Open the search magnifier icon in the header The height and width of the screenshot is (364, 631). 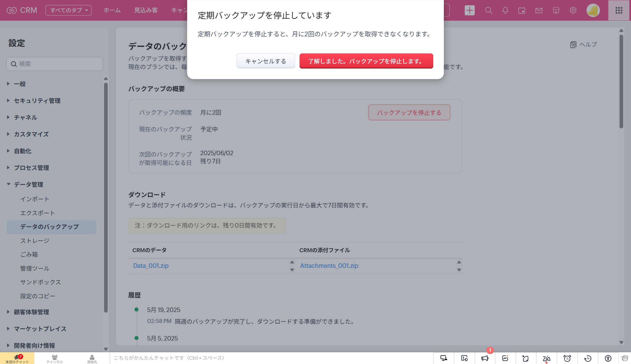click(x=488, y=10)
